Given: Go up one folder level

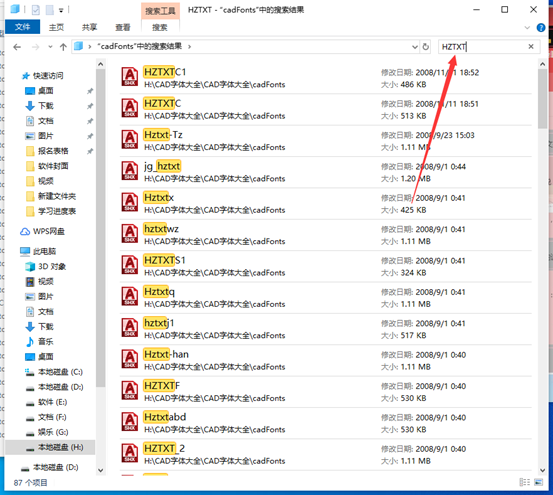Looking at the screenshot, I should click(63, 47).
